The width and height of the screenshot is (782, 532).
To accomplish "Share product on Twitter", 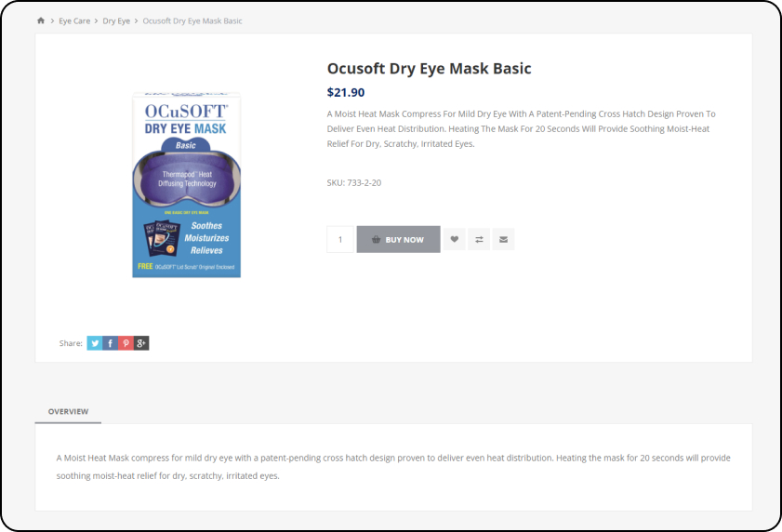I will [95, 343].
